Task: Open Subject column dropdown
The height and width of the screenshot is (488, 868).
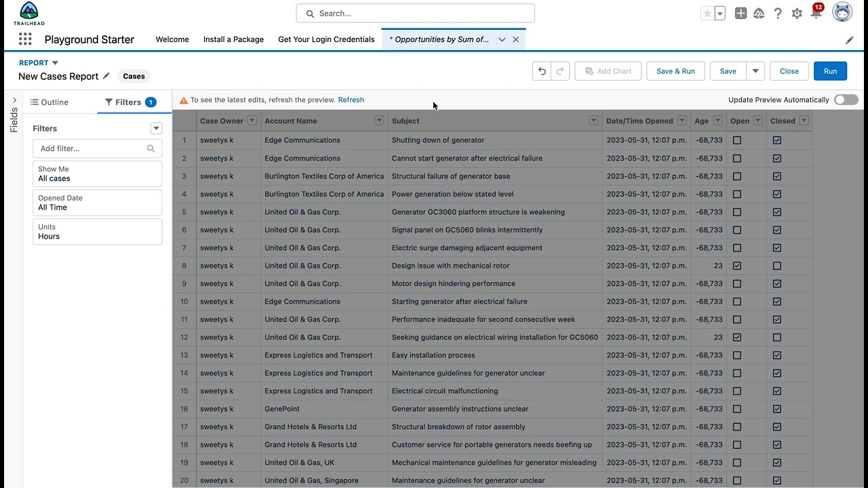Action: (x=593, y=121)
